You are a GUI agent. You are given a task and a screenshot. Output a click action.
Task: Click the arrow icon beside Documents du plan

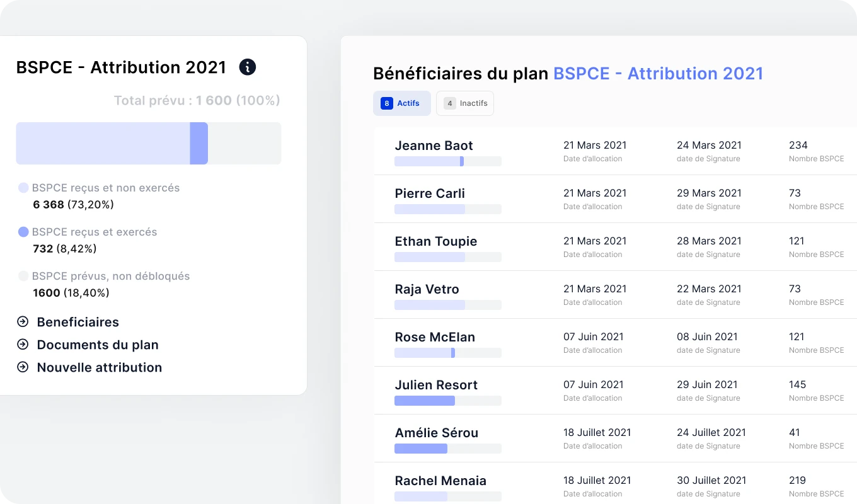click(x=23, y=345)
